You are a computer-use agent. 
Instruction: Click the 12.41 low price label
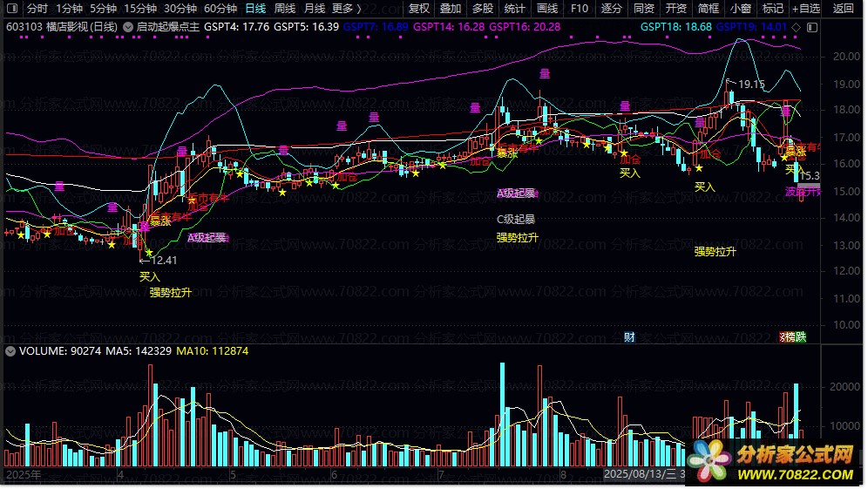point(164,260)
